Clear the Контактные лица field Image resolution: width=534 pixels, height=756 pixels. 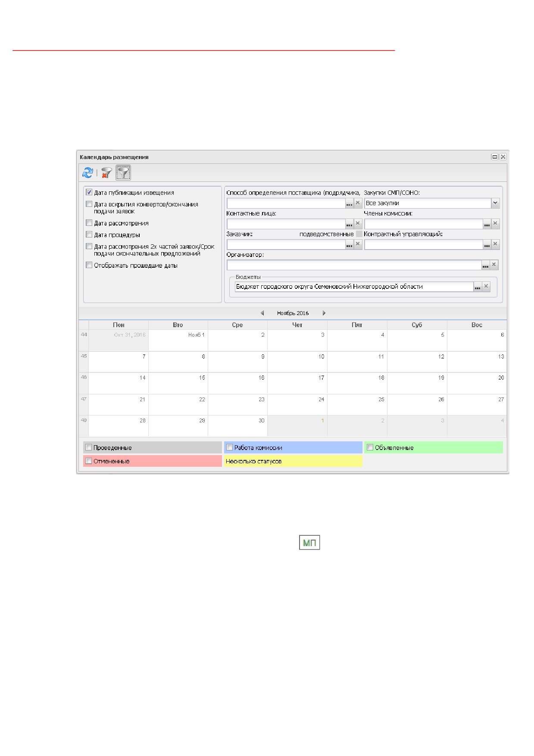[x=358, y=224]
